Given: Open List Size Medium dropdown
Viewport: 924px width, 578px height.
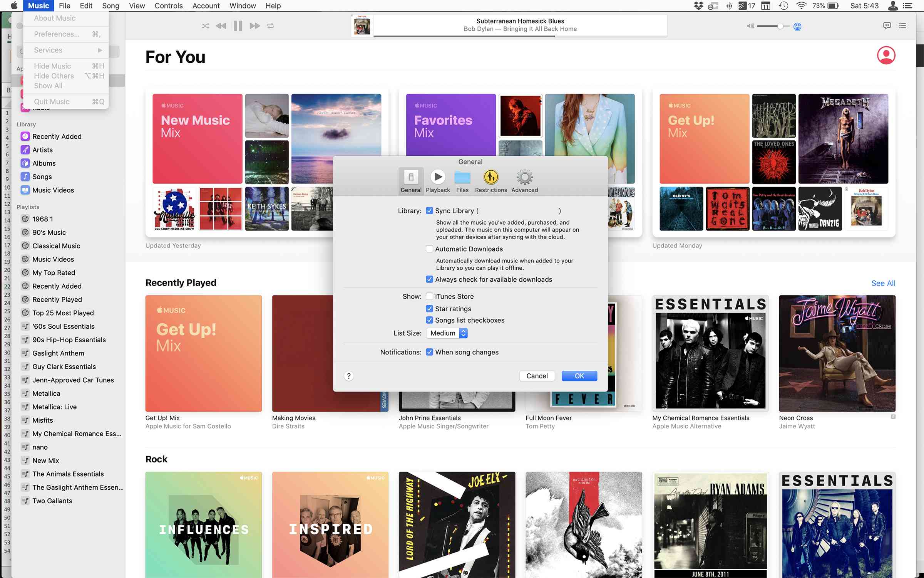Looking at the screenshot, I should tap(447, 333).
